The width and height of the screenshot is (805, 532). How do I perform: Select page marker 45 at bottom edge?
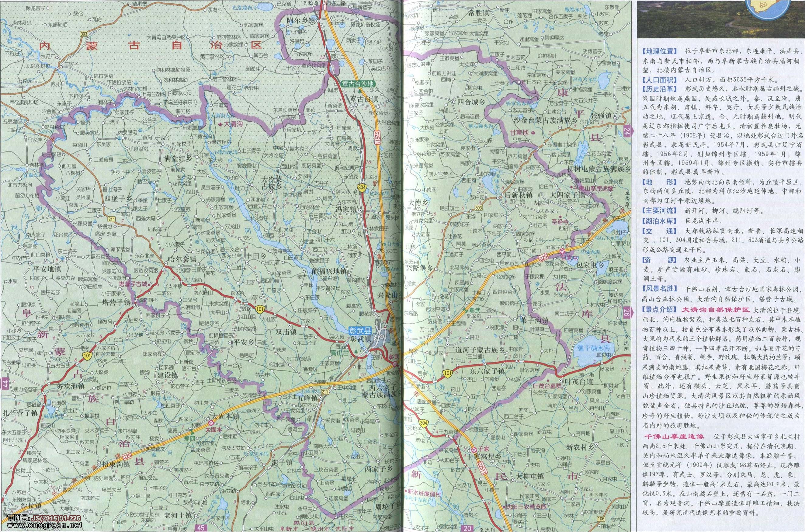(x=201, y=527)
